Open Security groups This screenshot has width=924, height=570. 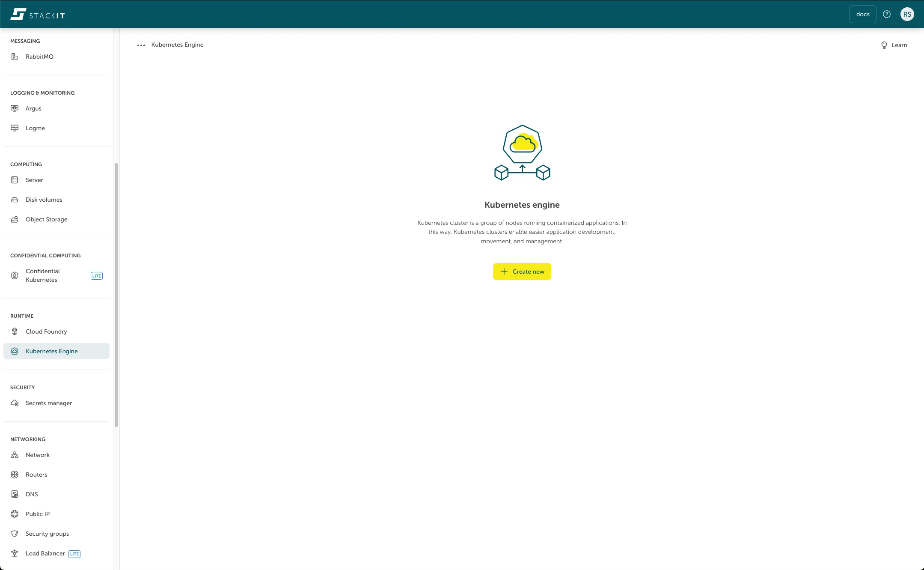click(x=47, y=533)
